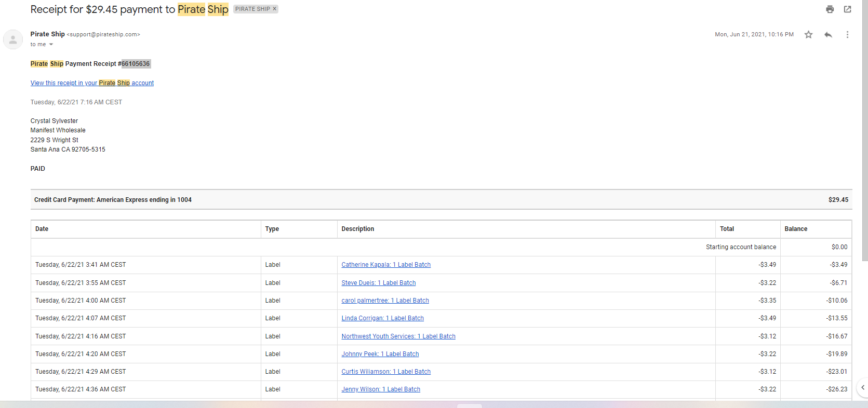Click the $29.45 payment amount

[838, 200]
